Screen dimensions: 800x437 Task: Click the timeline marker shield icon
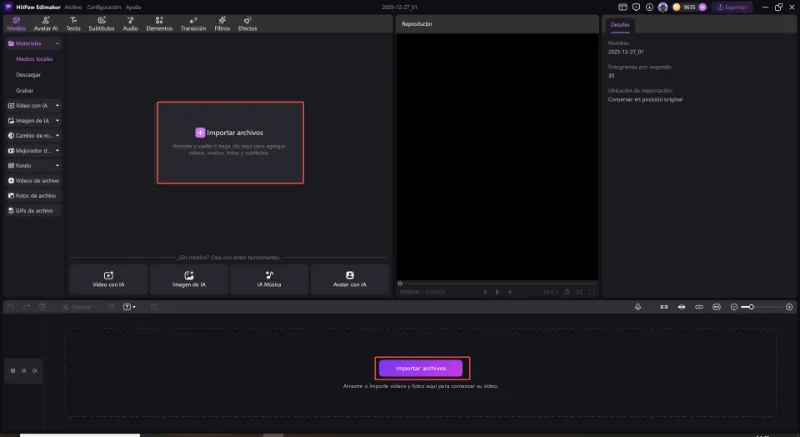click(x=111, y=307)
